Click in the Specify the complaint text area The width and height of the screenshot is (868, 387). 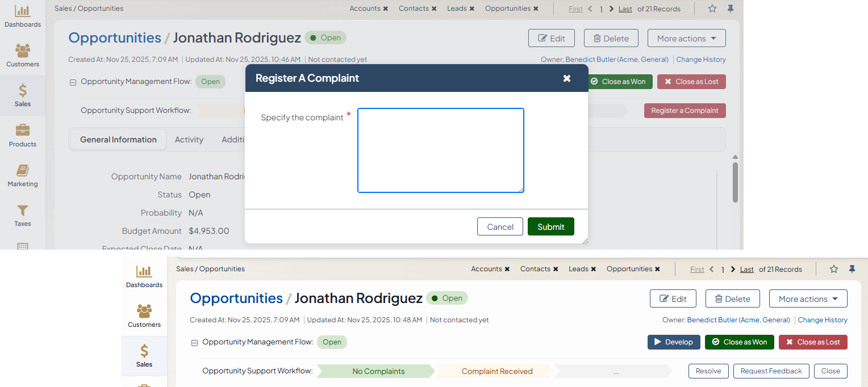tap(440, 150)
